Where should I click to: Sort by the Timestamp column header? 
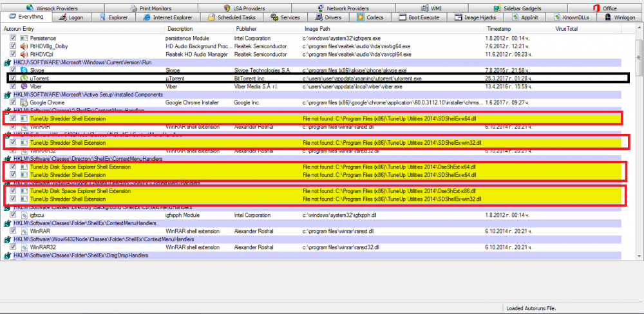click(x=518, y=29)
